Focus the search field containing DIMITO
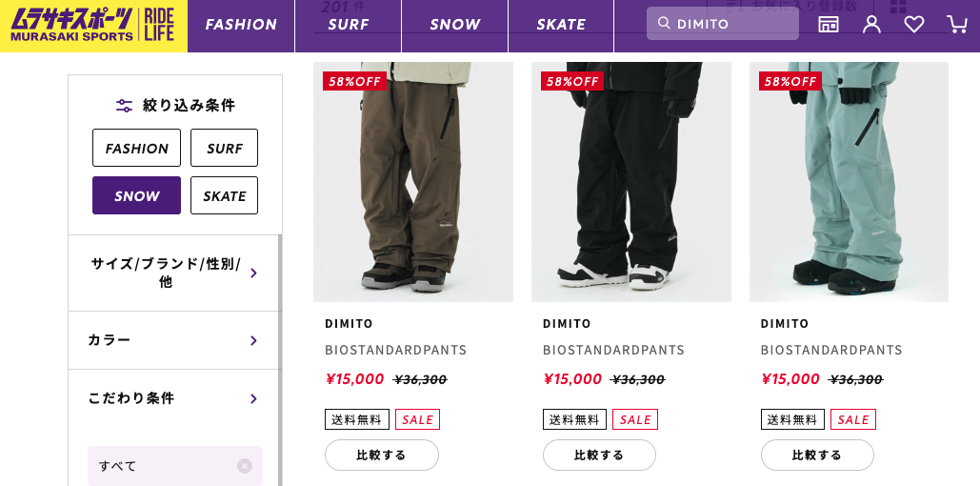980x486 pixels. [733, 24]
